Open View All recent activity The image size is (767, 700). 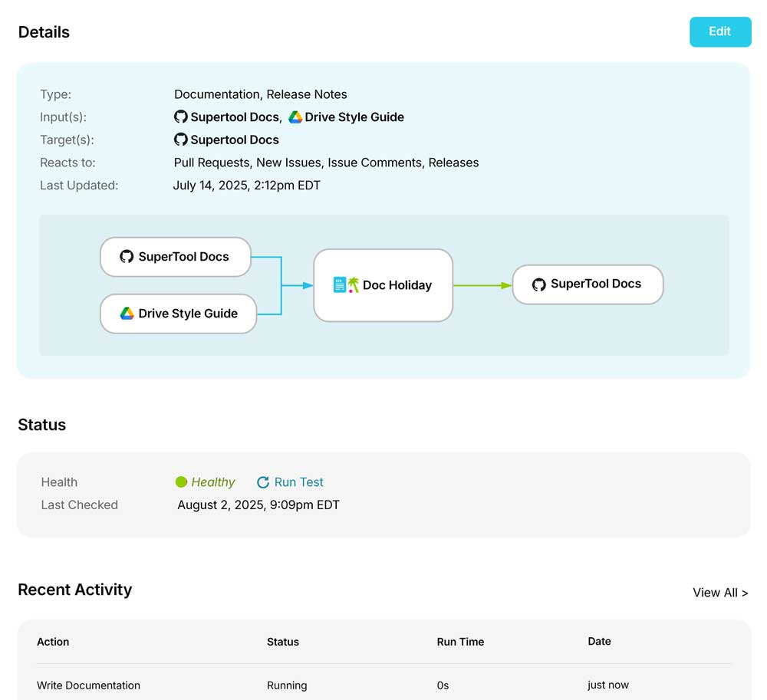pos(720,593)
